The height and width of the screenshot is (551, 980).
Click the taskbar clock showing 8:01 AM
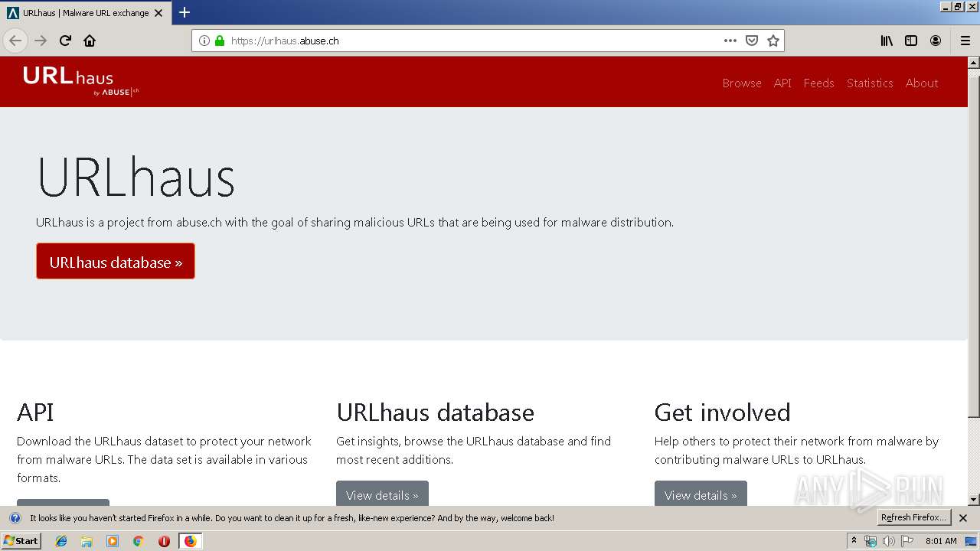(941, 541)
